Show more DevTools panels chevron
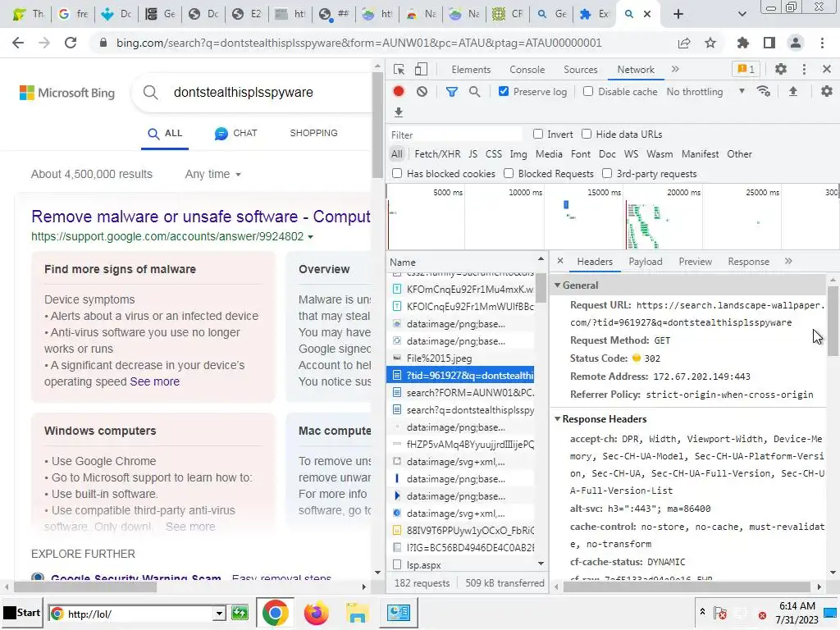840x630 pixels. [675, 69]
